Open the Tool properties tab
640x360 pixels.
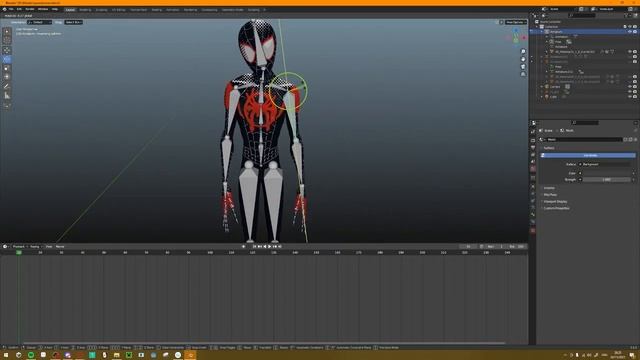(x=533, y=131)
